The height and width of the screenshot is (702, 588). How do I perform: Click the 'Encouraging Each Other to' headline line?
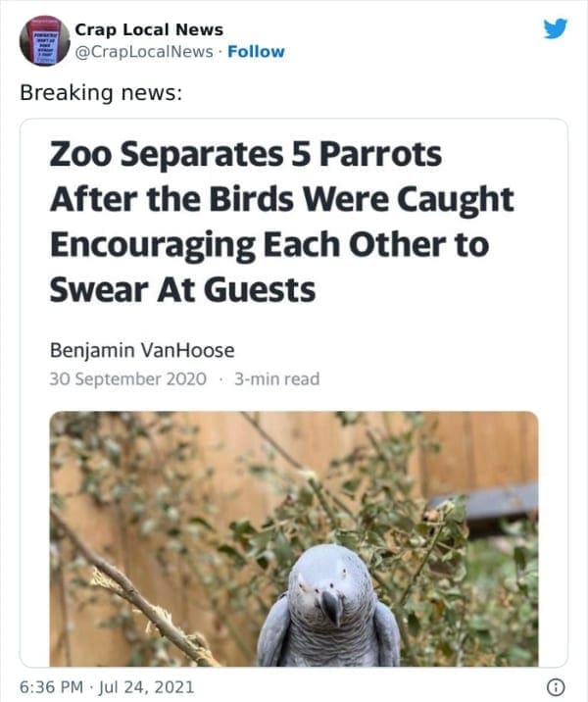coord(269,246)
